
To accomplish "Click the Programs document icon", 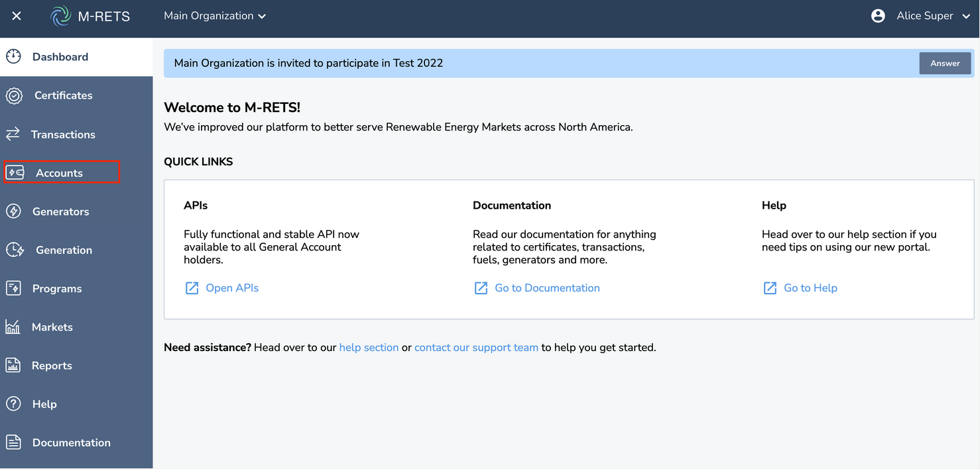I will (x=13, y=288).
